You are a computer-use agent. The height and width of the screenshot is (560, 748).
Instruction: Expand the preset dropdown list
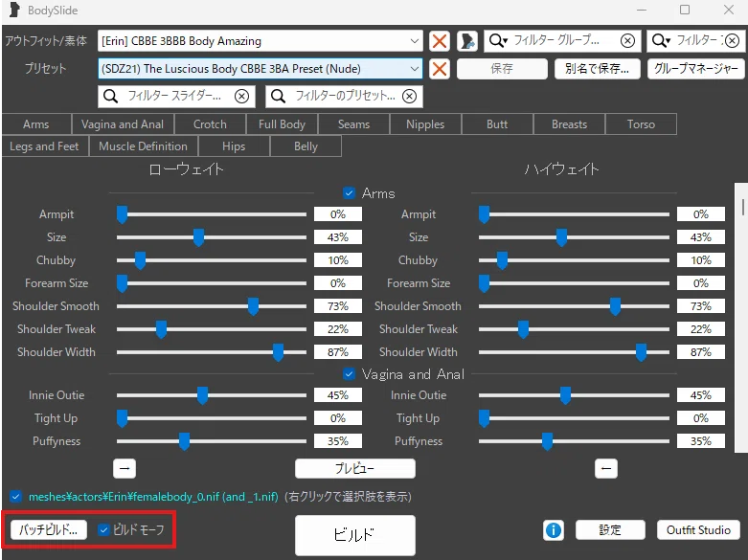[415, 69]
